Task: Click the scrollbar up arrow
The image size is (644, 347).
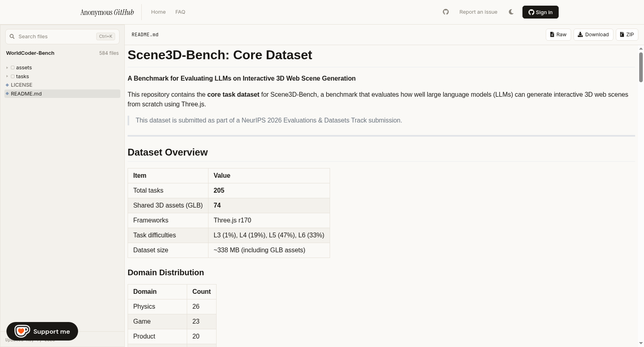Action: [641, 49]
